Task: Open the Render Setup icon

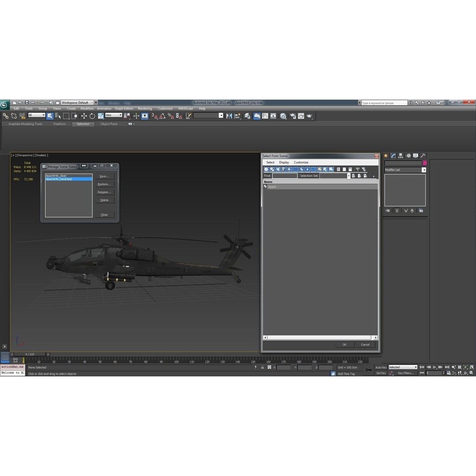Action: point(293,116)
